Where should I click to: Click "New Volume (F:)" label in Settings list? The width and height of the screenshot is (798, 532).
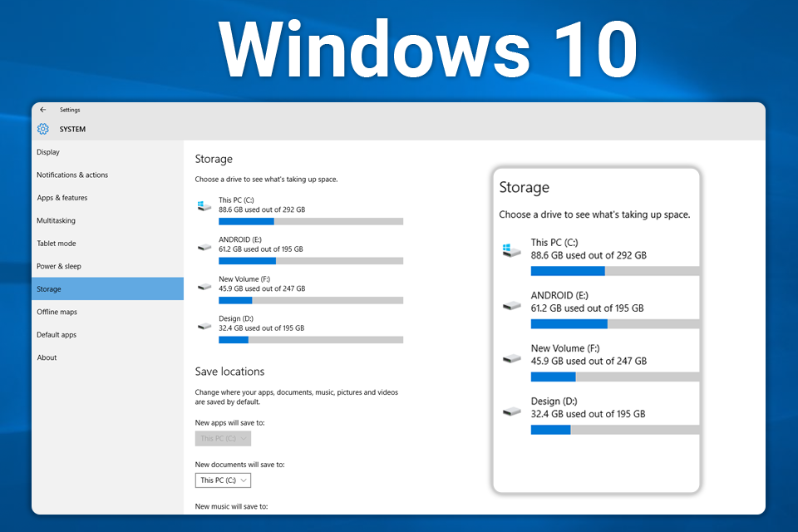click(x=244, y=279)
